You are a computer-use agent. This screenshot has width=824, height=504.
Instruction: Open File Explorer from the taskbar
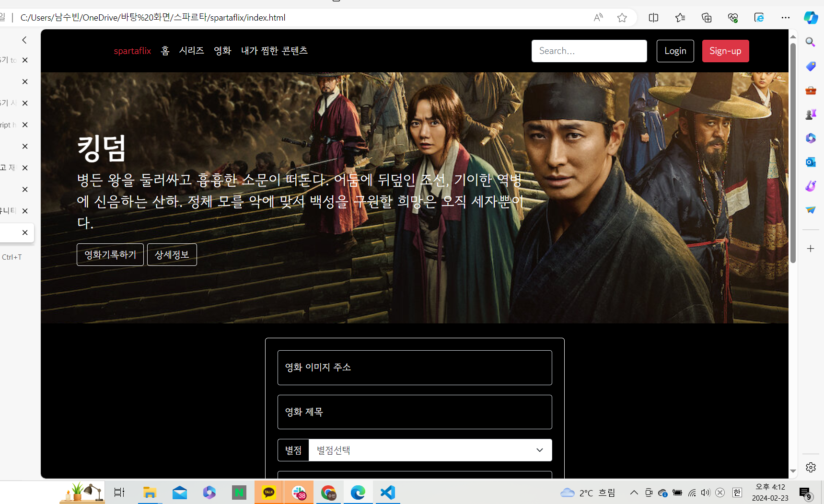tap(150, 492)
